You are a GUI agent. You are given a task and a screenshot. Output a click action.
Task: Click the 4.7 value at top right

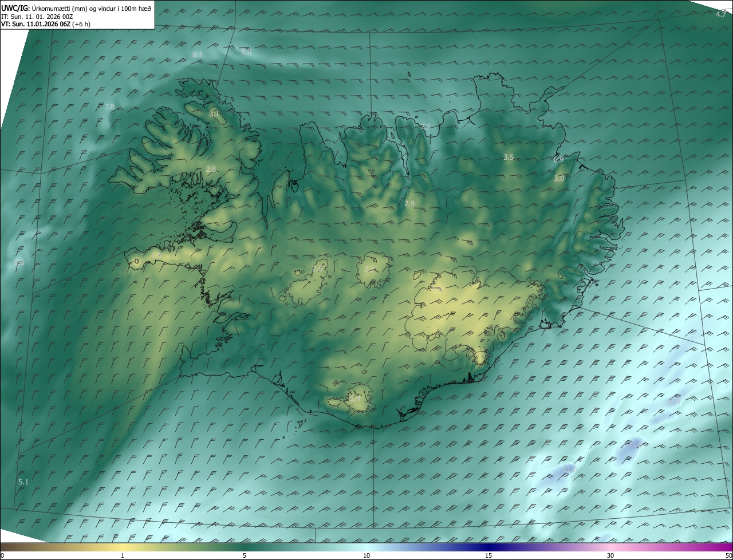pyautogui.click(x=721, y=14)
